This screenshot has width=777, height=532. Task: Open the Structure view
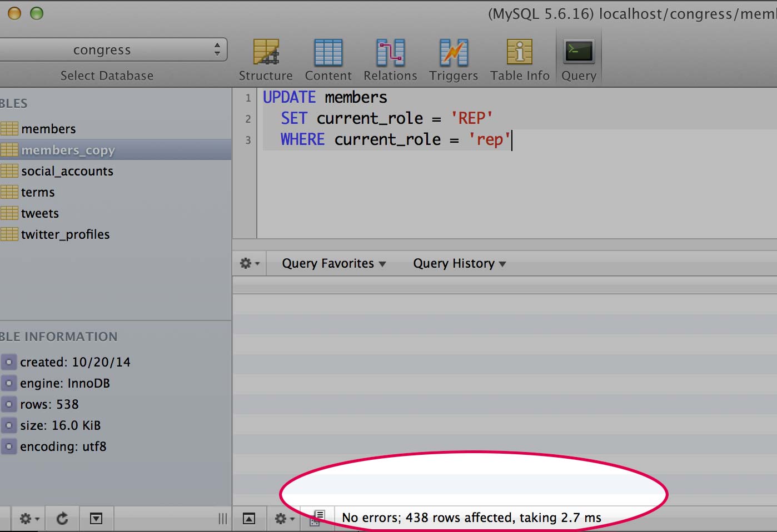266,59
